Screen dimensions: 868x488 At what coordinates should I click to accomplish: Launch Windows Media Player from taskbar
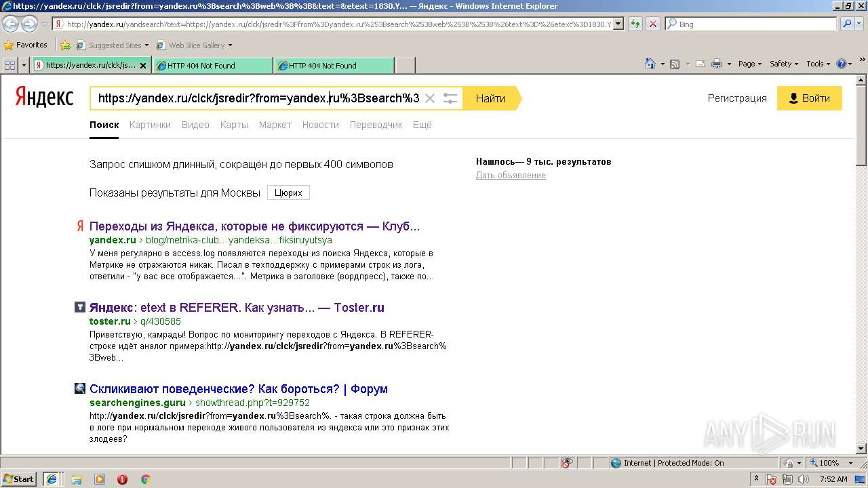click(100, 479)
